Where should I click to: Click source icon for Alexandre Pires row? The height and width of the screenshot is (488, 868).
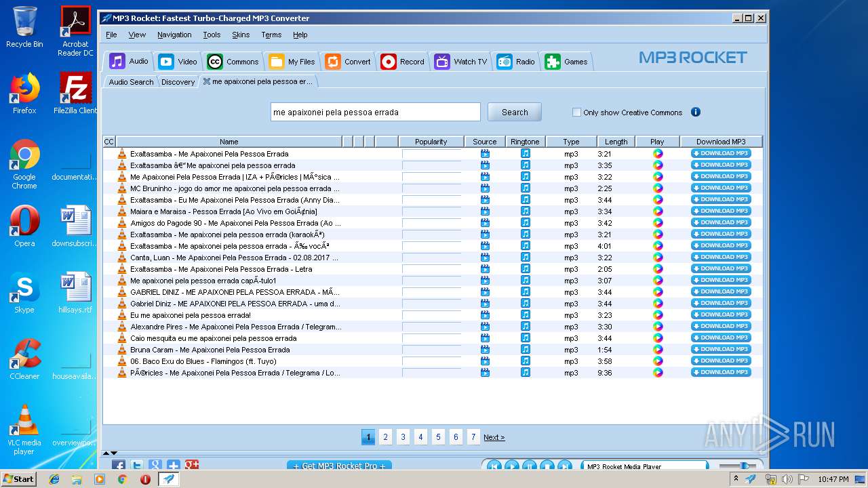(485, 327)
